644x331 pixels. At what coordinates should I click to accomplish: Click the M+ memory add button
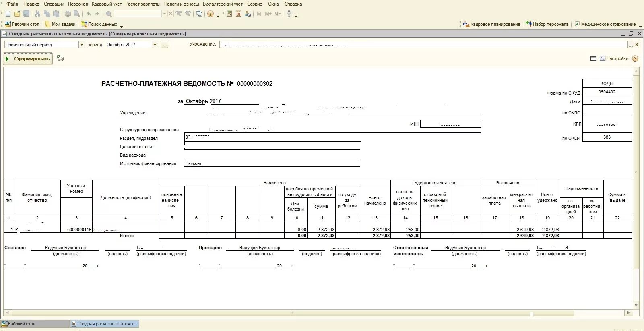click(x=268, y=14)
